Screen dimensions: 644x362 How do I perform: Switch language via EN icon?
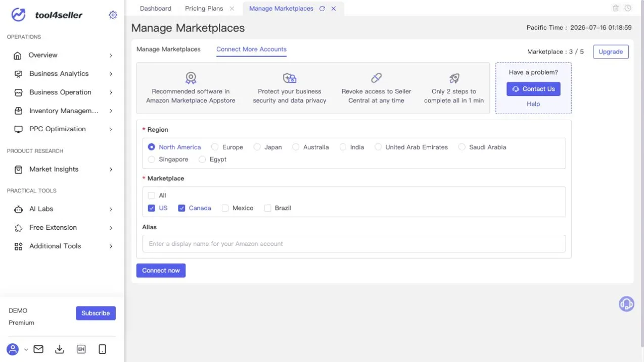click(81, 349)
